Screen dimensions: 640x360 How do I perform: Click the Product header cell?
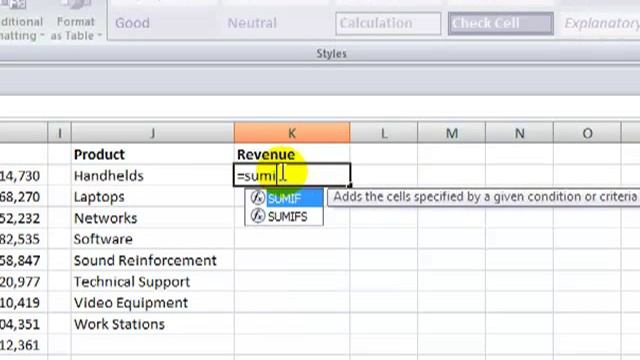tap(153, 154)
